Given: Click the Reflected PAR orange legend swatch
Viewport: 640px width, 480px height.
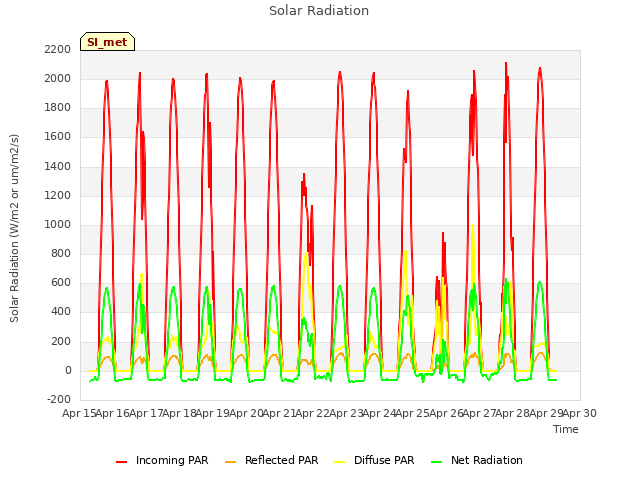Looking at the screenshot, I should (230, 462).
